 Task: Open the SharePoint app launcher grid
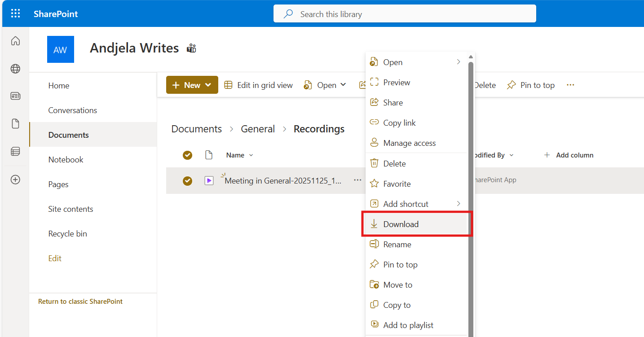[15, 13]
